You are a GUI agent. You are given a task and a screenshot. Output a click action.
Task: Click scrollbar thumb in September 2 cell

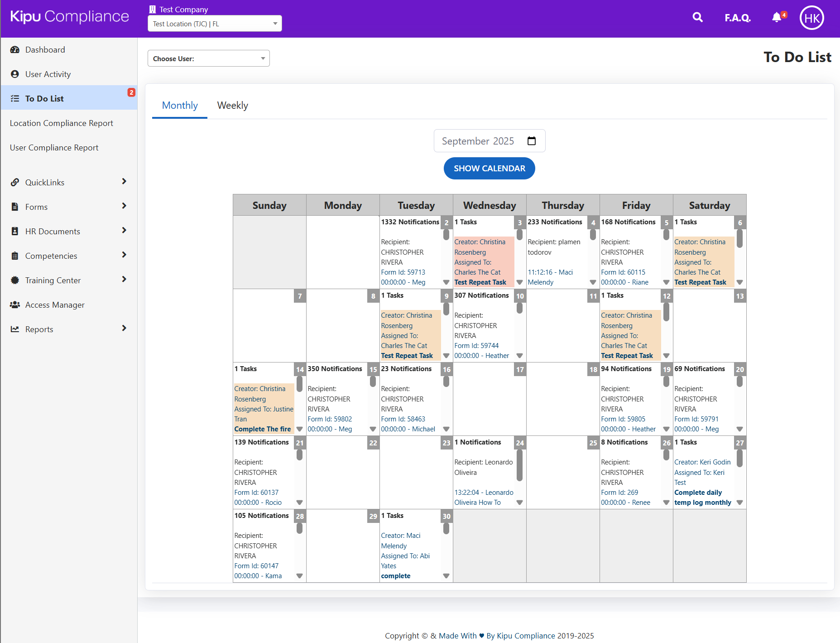click(x=446, y=234)
